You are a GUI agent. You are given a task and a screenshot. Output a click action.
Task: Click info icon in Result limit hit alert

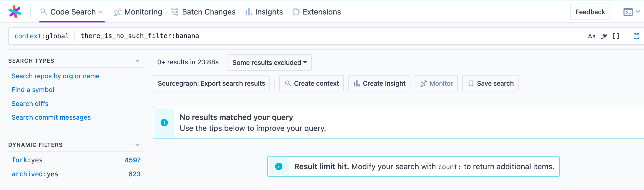279,166
